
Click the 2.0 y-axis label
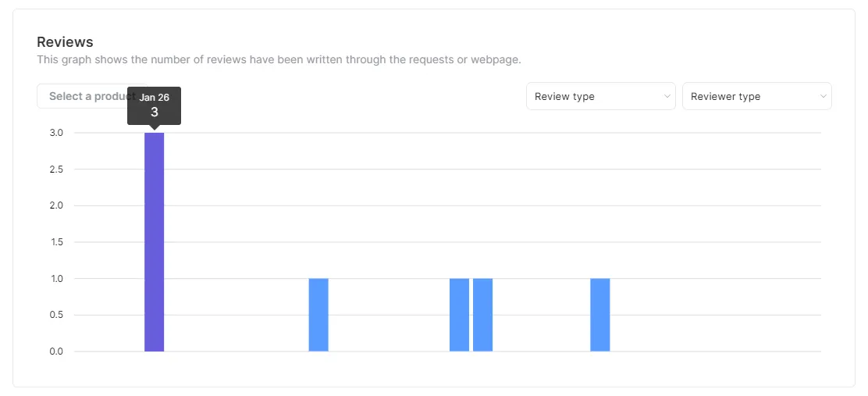(56, 206)
